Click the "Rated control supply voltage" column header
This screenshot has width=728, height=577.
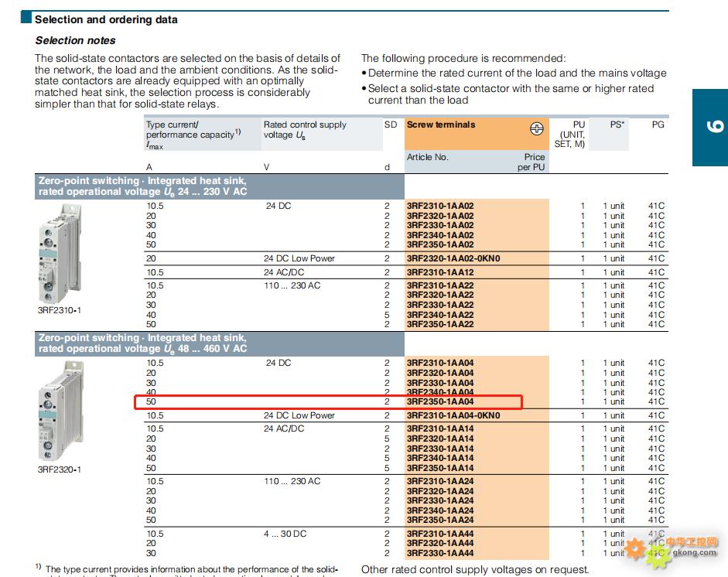pyautogui.click(x=305, y=130)
